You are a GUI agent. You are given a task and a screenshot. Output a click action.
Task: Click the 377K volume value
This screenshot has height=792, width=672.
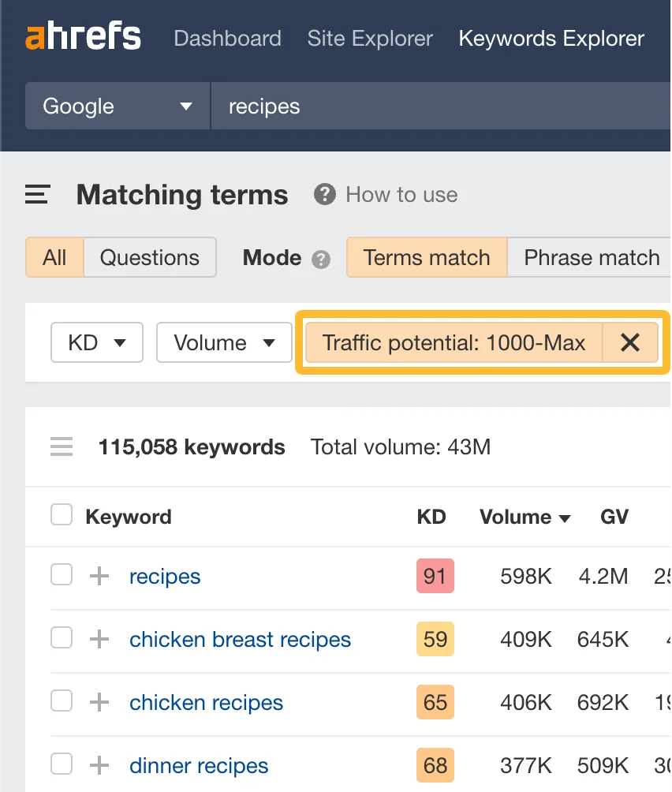526,765
